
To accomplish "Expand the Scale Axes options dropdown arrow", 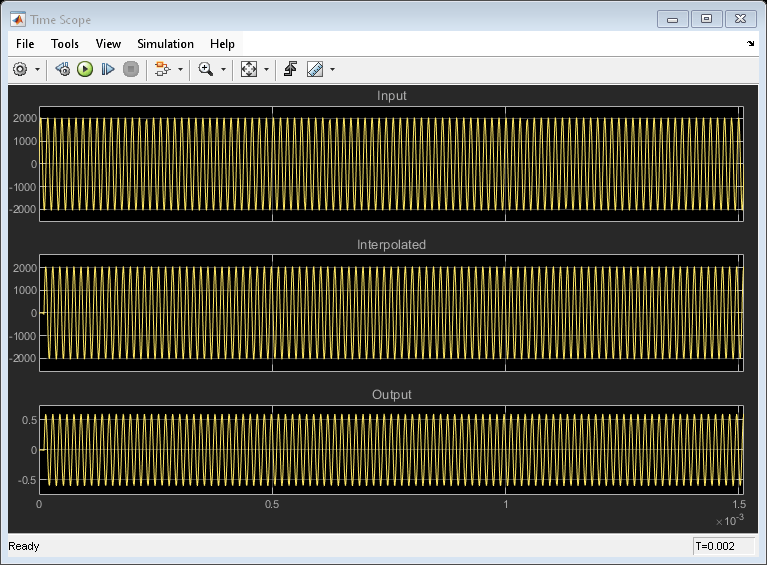I will tap(266, 70).
